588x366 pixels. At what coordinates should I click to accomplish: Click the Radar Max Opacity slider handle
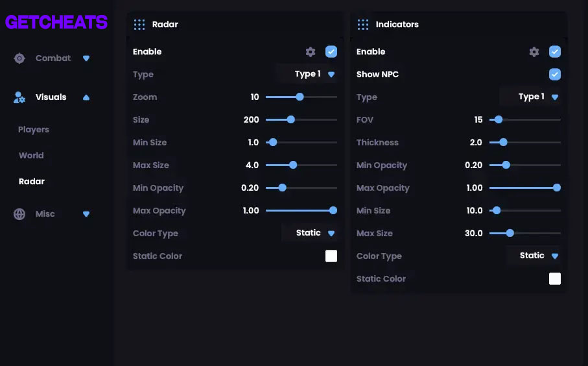[x=333, y=211]
